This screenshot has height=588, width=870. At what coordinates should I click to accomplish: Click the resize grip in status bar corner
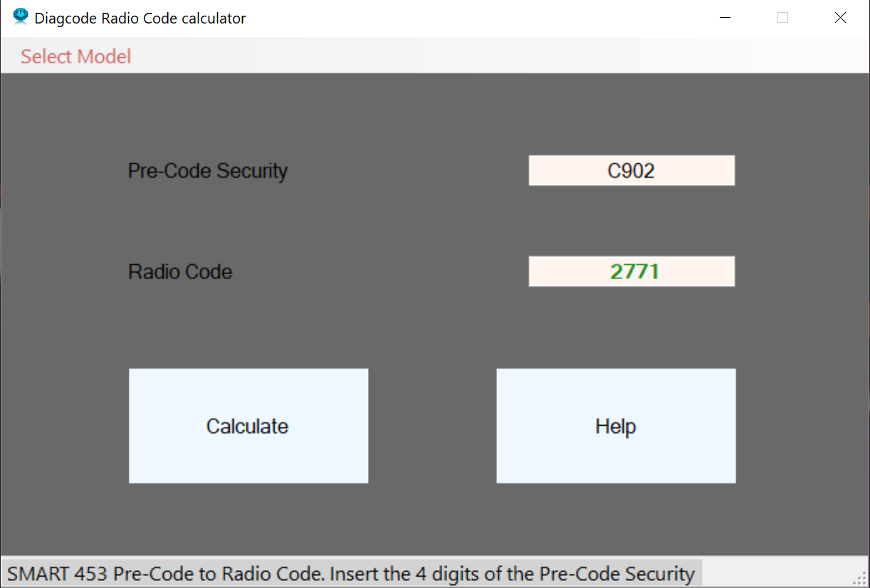tap(859, 577)
